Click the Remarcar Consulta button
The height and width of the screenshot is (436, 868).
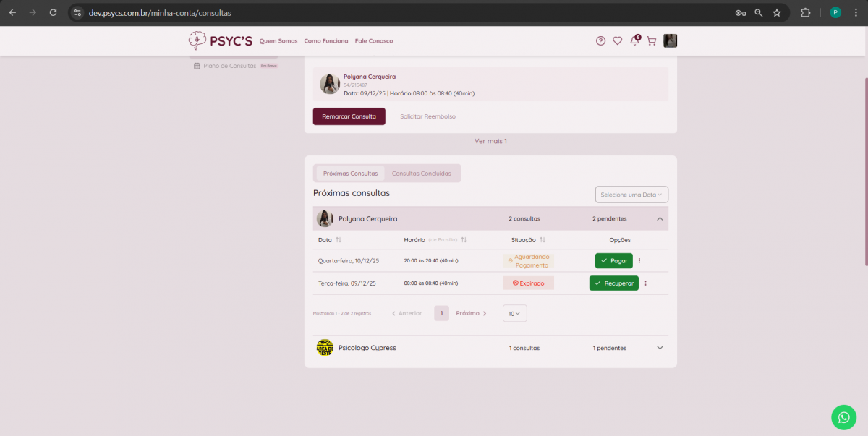coord(349,116)
